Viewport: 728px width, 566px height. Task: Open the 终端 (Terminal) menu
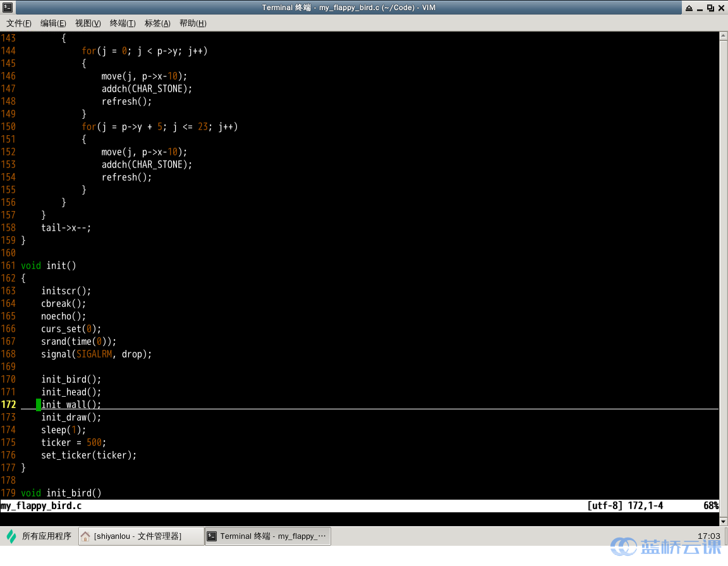click(x=123, y=23)
